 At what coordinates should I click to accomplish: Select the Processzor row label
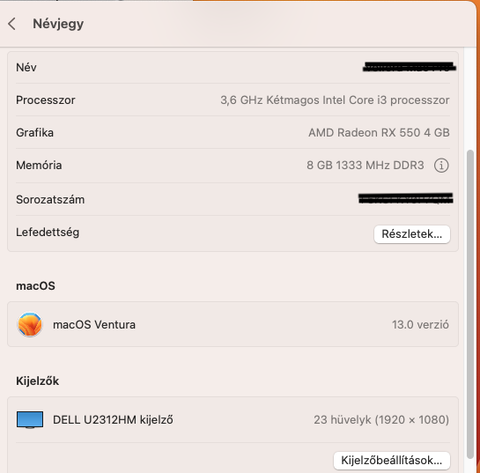(46, 100)
